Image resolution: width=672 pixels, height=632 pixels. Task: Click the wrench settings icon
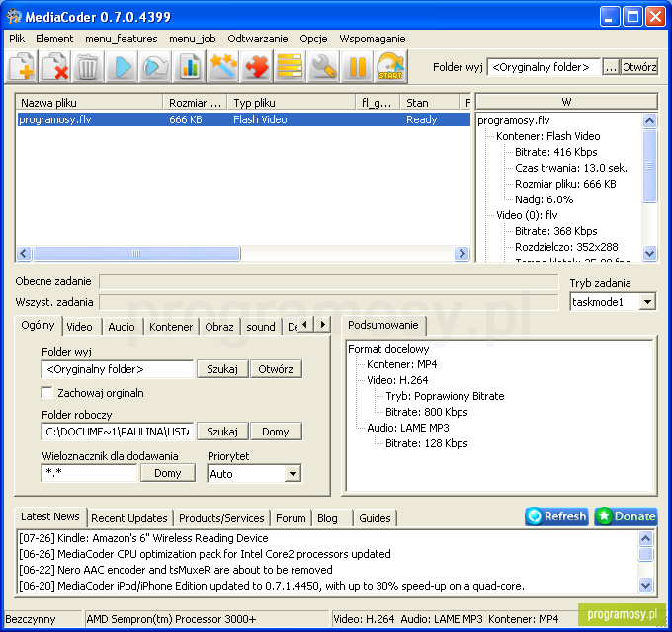pos(323,67)
